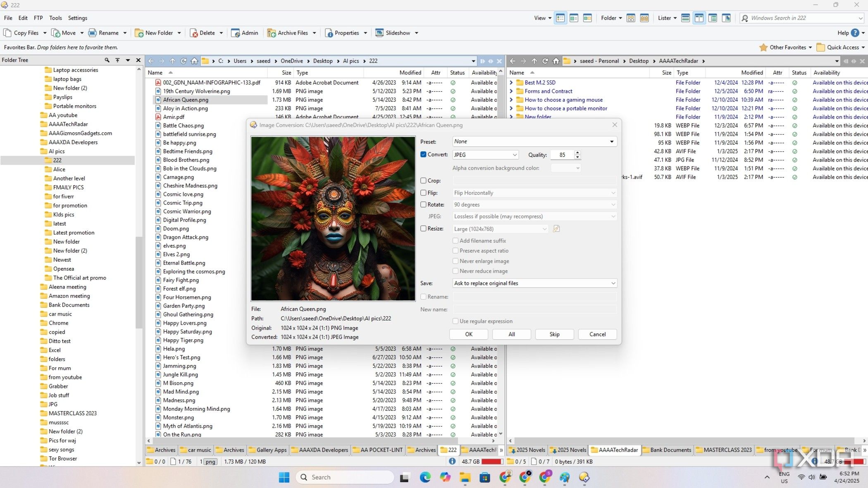Viewport: 868px width, 488px height.
Task: Open the JPEG format dropdown
Action: [485, 155]
